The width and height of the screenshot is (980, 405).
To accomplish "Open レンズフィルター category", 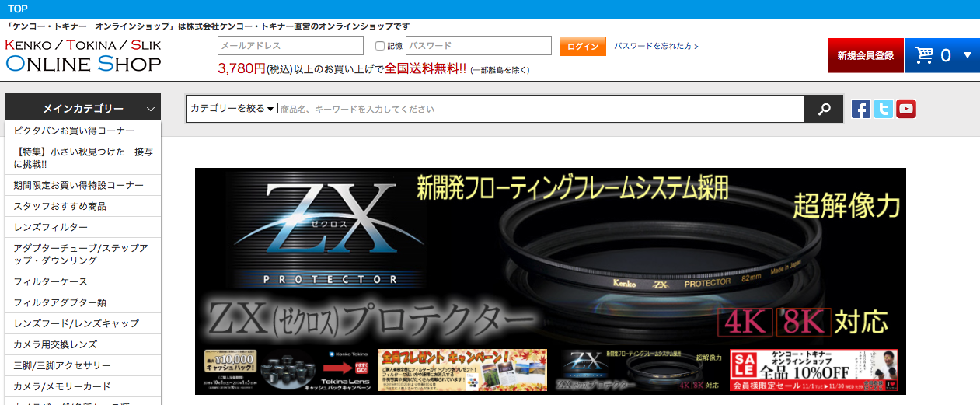I will pos(83,227).
